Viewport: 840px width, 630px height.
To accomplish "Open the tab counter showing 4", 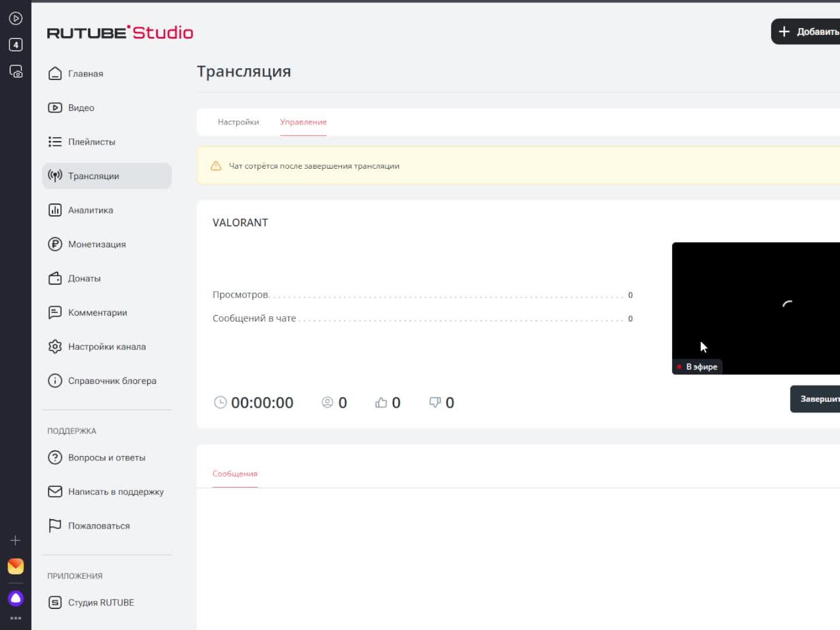I will pyautogui.click(x=16, y=45).
